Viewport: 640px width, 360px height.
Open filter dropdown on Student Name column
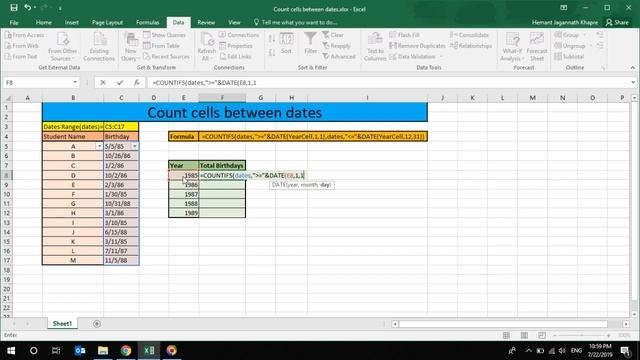(99, 146)
